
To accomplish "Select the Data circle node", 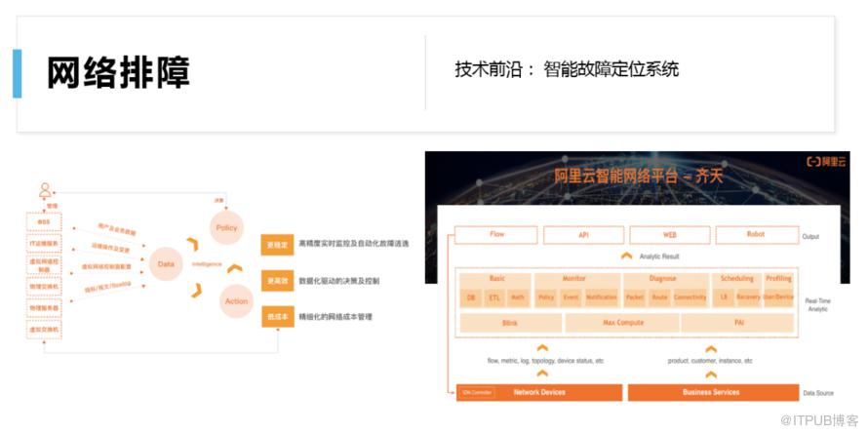I will click(x=166, y=264).
